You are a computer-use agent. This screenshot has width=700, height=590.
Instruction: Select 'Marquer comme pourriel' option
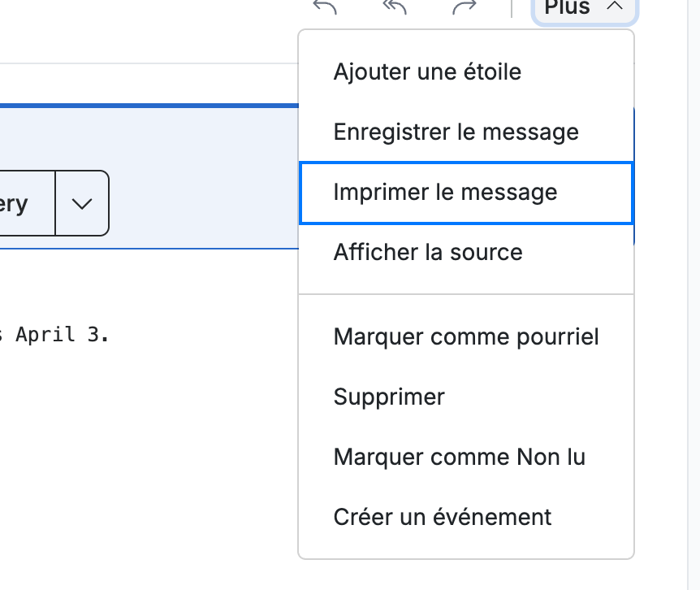(466, 336)
